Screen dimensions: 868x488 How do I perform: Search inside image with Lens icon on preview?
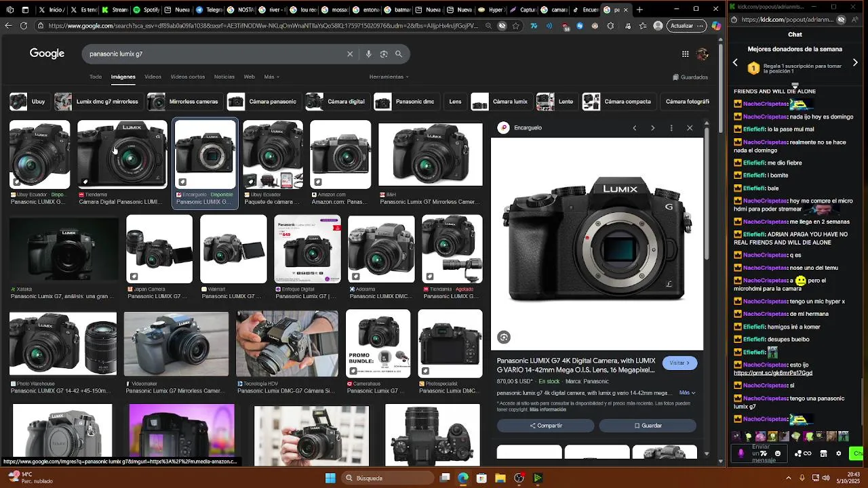tap(504, 337)
